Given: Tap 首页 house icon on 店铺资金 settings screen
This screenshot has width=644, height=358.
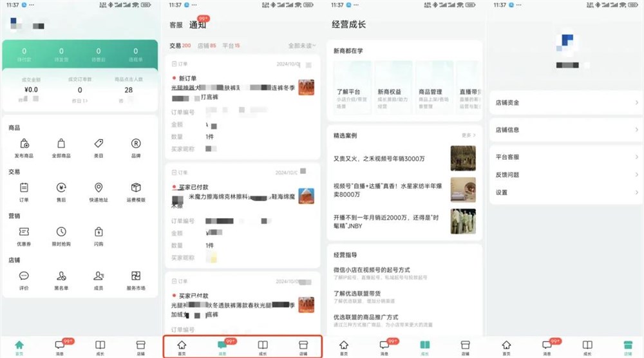Looking at the screenshot, I should 506,345.
